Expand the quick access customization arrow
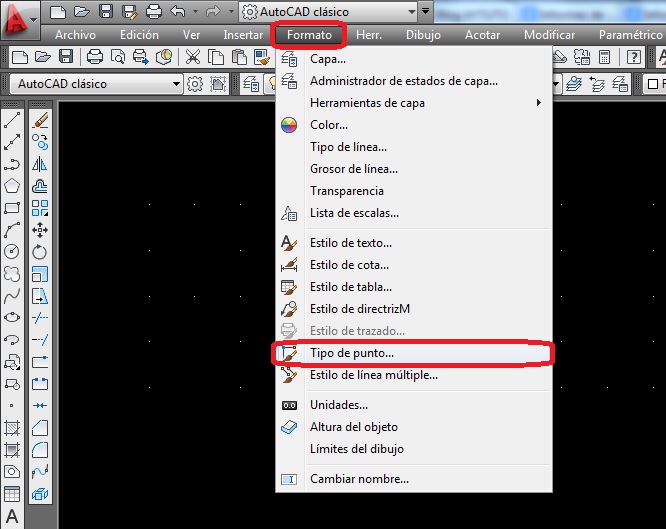The height and width of the screenshot is (529, 666). [x=426, y=11]
